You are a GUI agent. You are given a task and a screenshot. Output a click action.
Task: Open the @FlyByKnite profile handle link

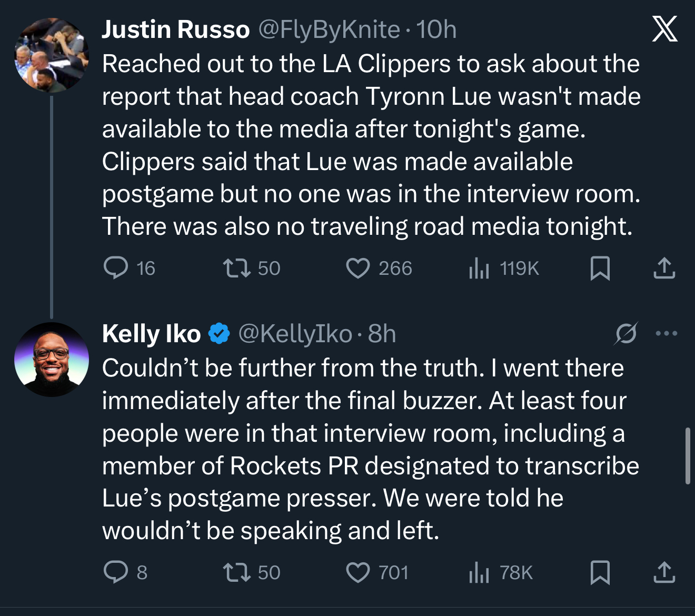pyautogui.click(x=329, y=29)
